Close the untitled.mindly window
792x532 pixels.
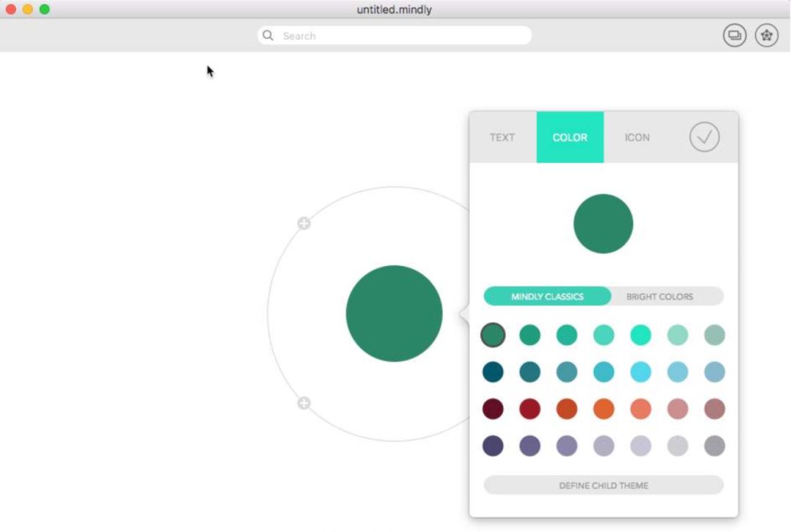pos(10,9)
